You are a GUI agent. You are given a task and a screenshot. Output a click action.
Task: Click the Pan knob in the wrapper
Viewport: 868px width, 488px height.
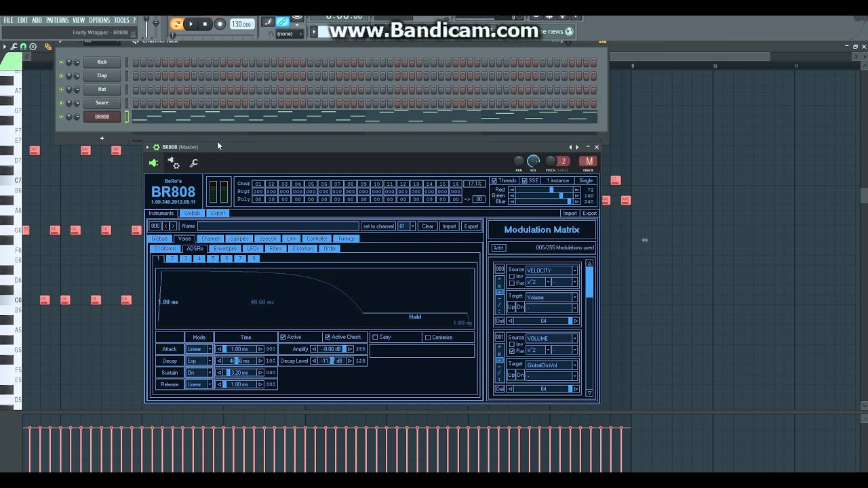[x=519, y=161]
